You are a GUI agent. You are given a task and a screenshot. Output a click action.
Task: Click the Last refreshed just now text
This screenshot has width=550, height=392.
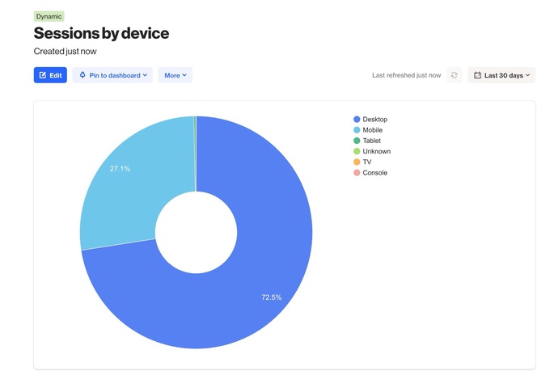(x=406, y=75)
